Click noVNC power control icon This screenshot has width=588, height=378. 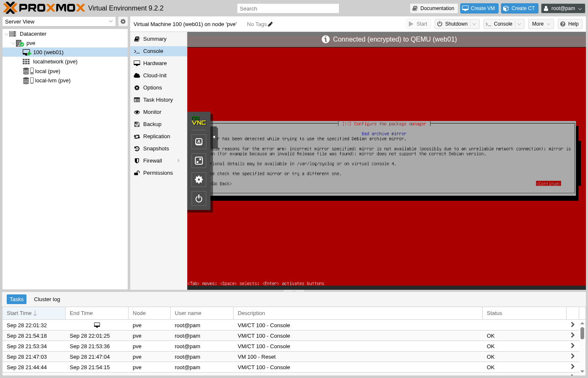[x=199, y=198]
